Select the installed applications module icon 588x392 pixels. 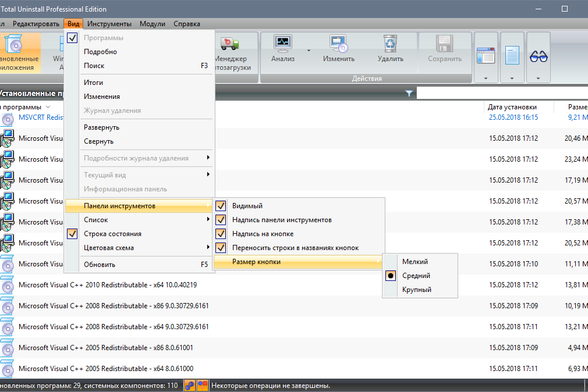(x=14, y=44)
